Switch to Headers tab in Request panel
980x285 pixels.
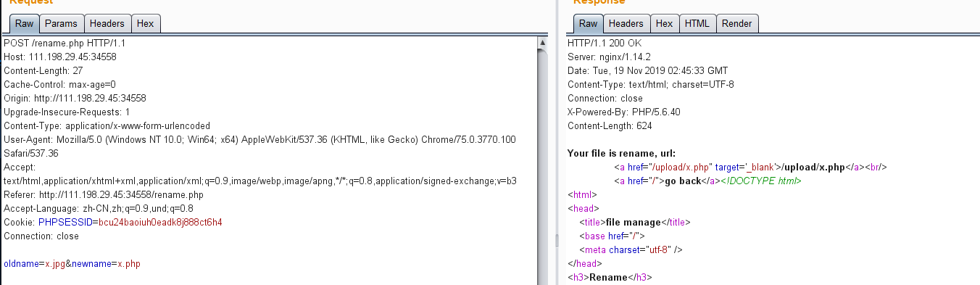(x=107, y=23)
